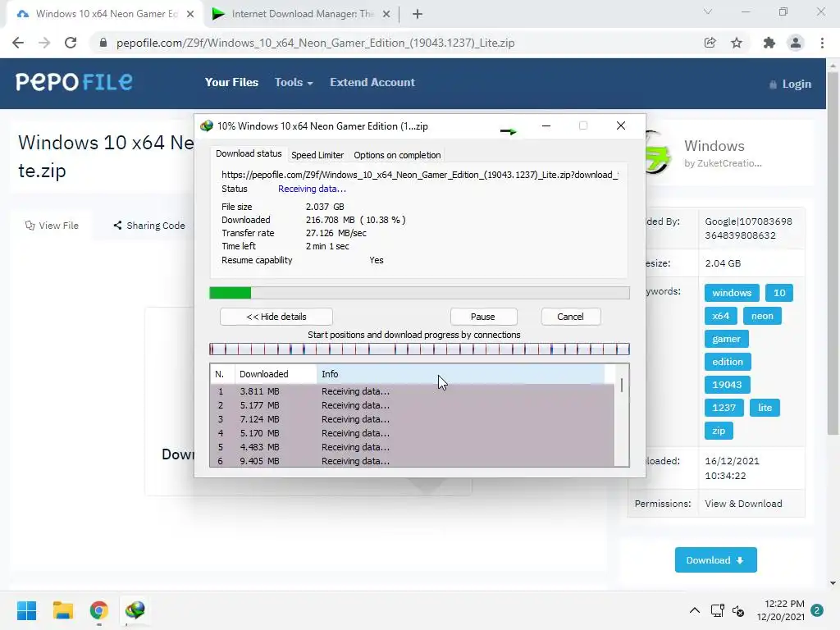Open the tab search chevron
Screen dimensions: 840x630
708,11
